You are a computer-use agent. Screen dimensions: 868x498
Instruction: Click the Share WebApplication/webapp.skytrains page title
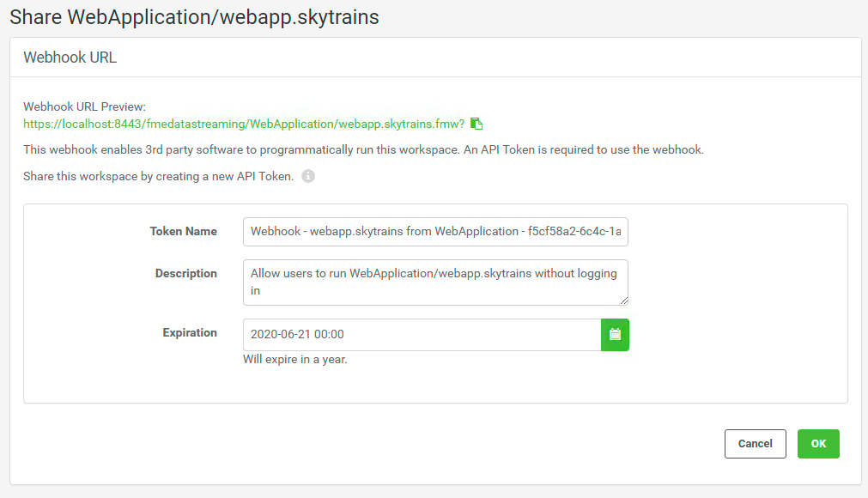[194, 17]
